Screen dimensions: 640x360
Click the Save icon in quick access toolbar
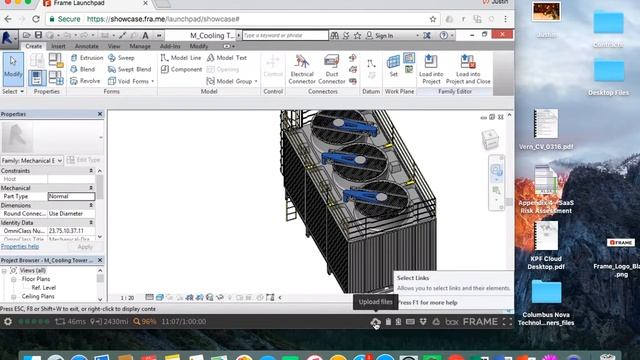tap(38, 36)
